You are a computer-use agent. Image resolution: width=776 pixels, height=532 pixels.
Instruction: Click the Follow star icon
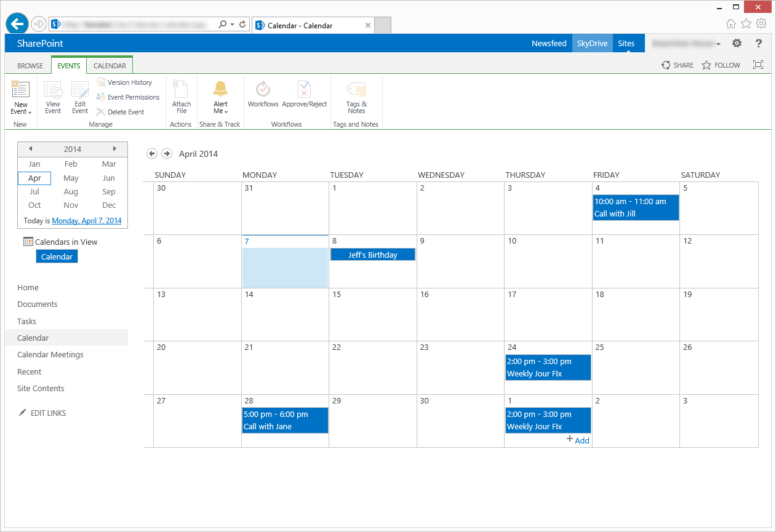706,65
